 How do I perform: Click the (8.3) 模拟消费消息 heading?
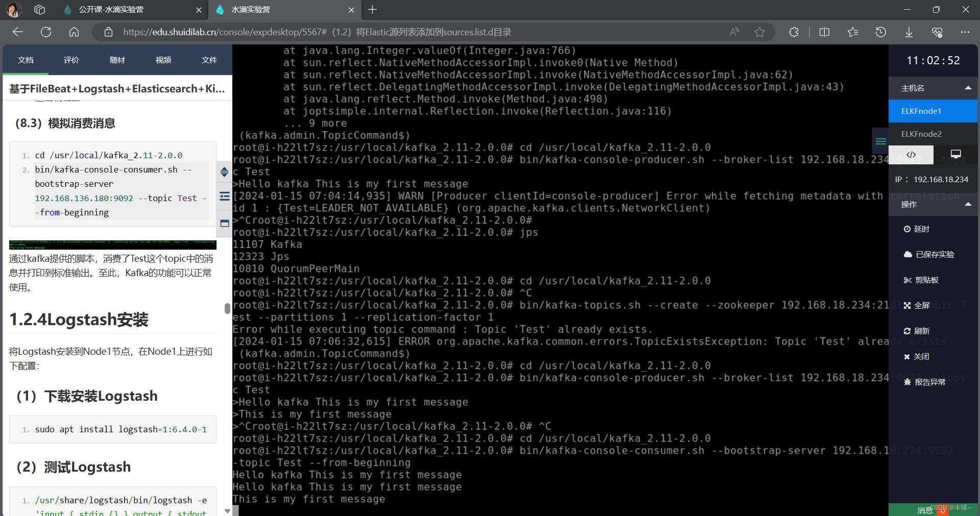tap(65, 123)
